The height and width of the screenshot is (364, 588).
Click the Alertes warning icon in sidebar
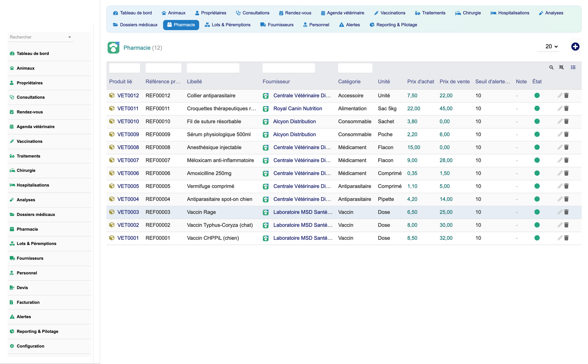12,317
